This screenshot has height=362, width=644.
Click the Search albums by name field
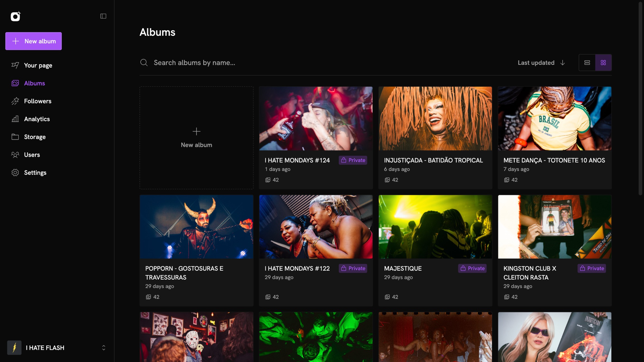coord(324,63)
